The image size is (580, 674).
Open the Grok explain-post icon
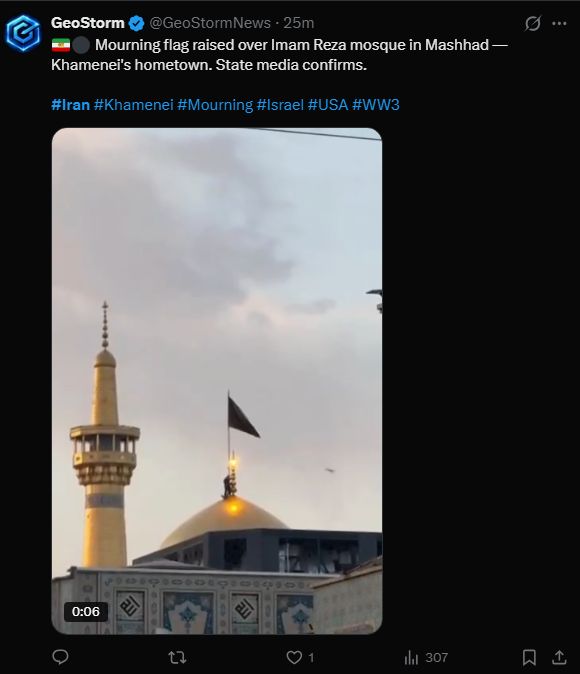pos(533,23)
